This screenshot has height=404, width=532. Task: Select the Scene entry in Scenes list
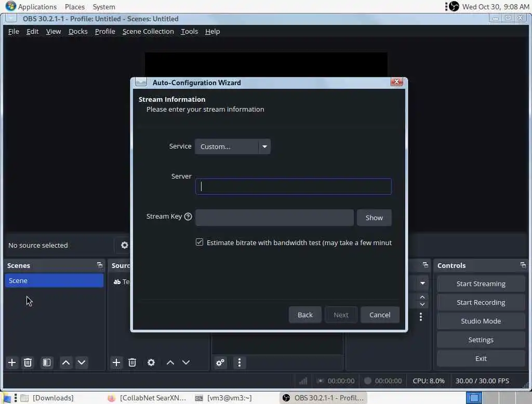pos(54,280)
